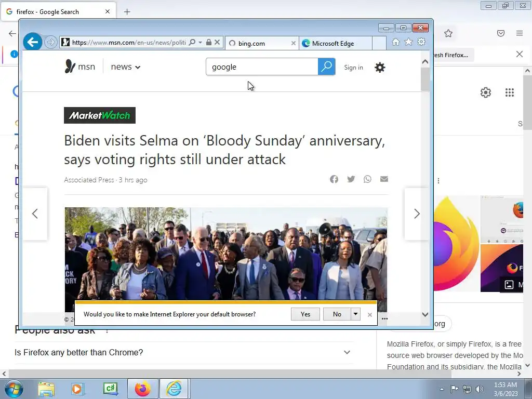
Task: Bookmark page with Firefox star icon
Action: [x=448, y=33]
